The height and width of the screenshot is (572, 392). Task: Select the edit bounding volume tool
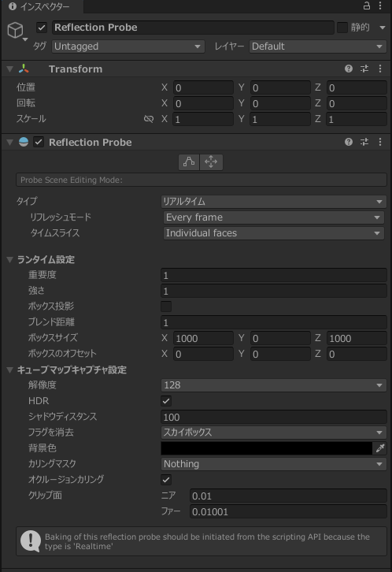(189, 162)
